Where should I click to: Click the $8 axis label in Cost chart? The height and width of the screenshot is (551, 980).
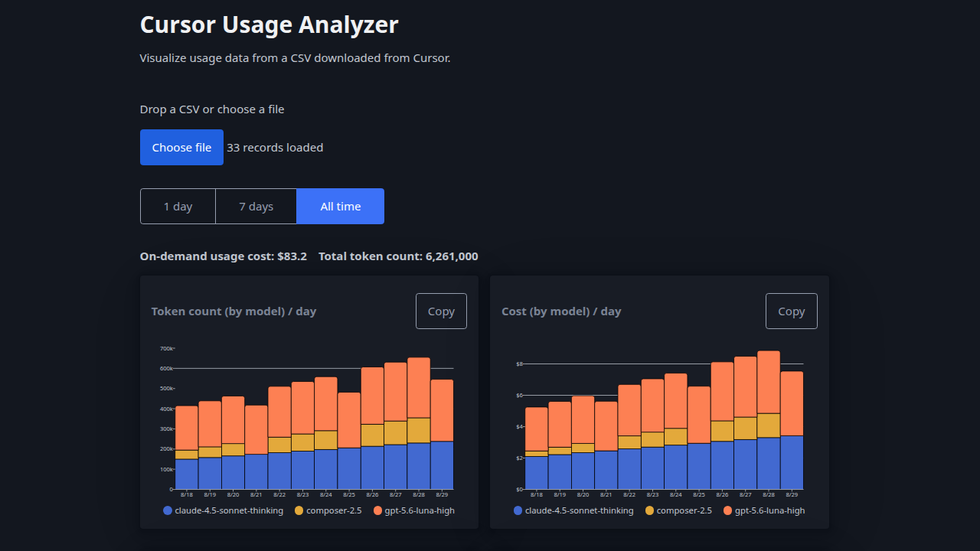518,364
